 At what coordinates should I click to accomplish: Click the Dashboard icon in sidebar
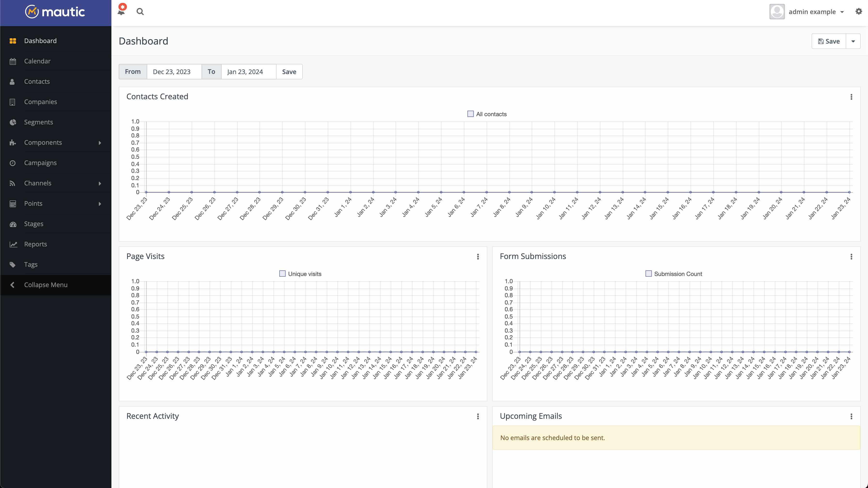point(13,40)
